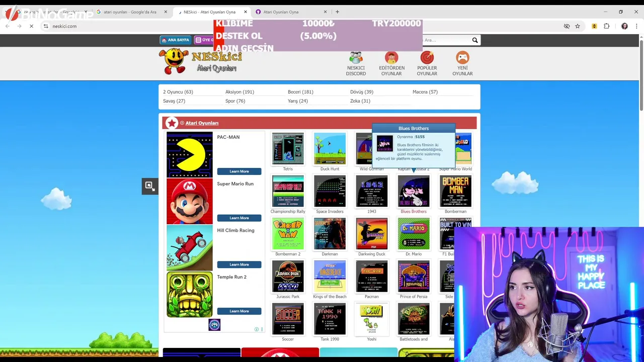Open the 1943 game thumbnail
The image size is (644, 362).
pos(371,192)
